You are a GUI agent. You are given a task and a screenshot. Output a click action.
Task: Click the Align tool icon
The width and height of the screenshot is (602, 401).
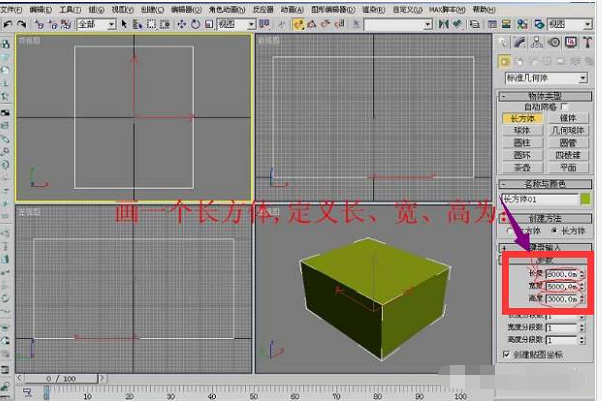(457, 24)
